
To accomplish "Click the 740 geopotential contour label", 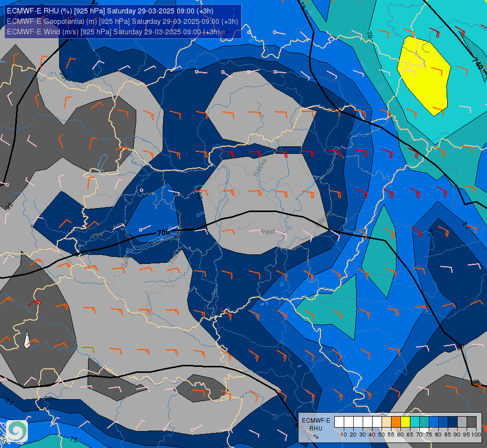I will pyautogui.click(x=478, y=63).
